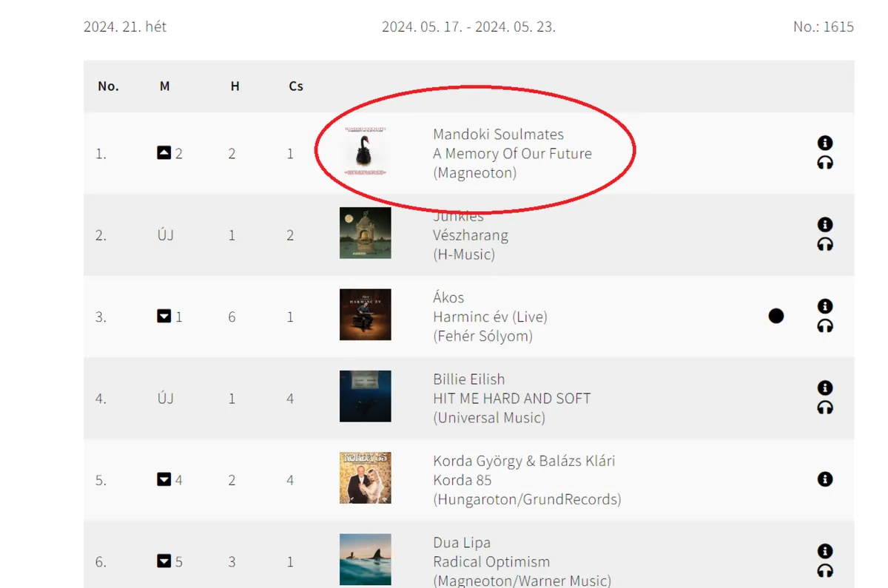Click info icon for Korda 85

point(825,479)
